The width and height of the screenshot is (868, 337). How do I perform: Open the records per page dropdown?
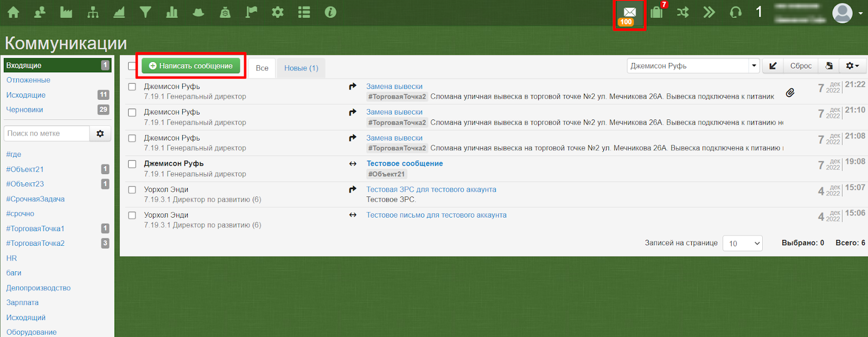coord(742,243)
